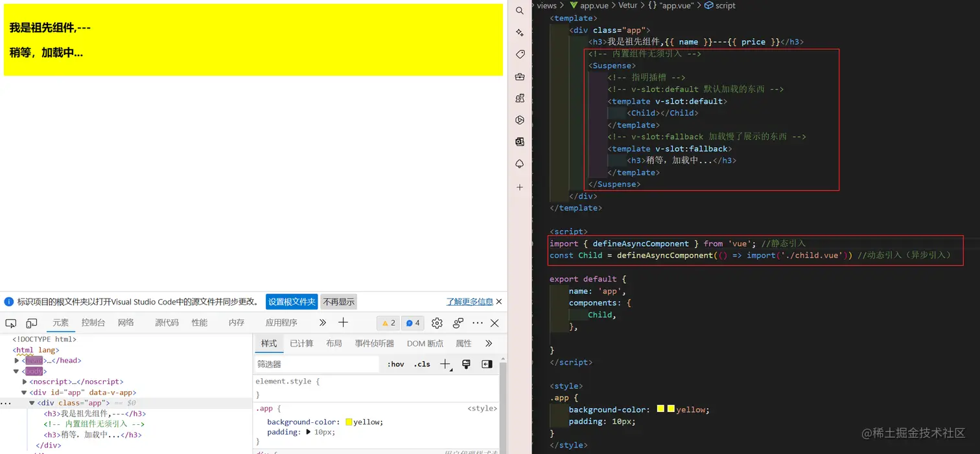This screenshot has height=454, width=980.
Task: Select the 事件侦听器 sub-tab
Action: click(374, 343)
